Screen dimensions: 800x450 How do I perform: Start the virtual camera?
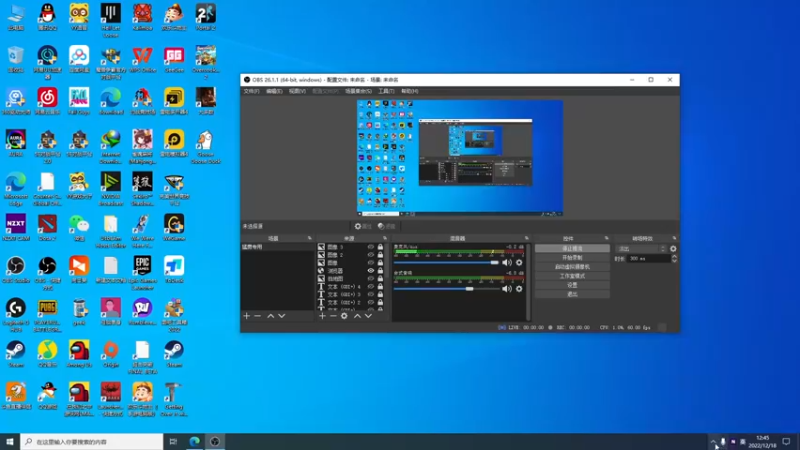(572, 267)
